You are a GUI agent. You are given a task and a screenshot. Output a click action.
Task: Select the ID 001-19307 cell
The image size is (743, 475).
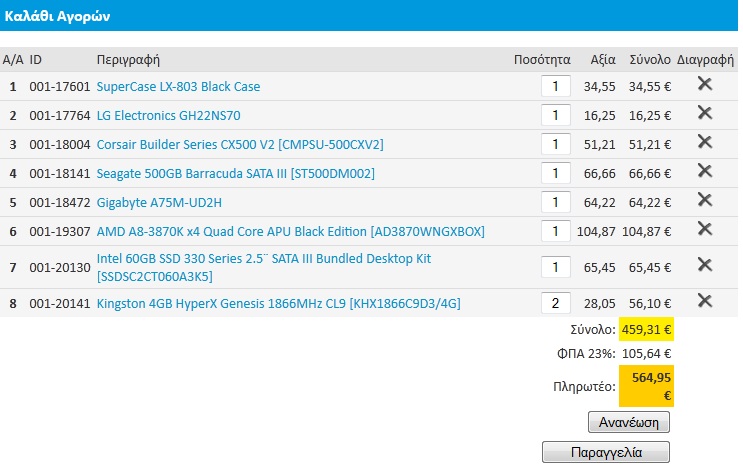(x=60, y=232)
